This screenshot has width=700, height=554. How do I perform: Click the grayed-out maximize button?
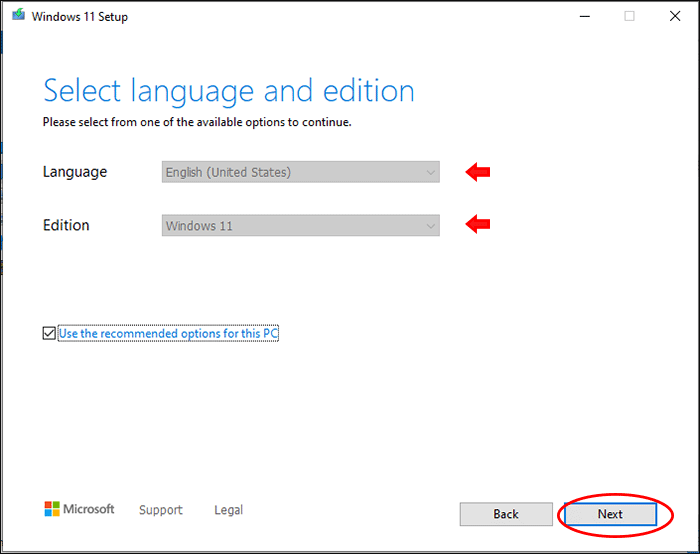(629, 16)
